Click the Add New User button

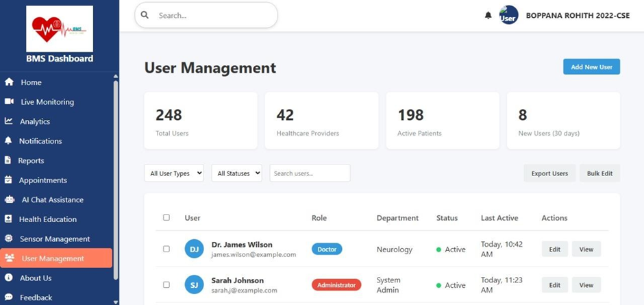click(591, 66)
